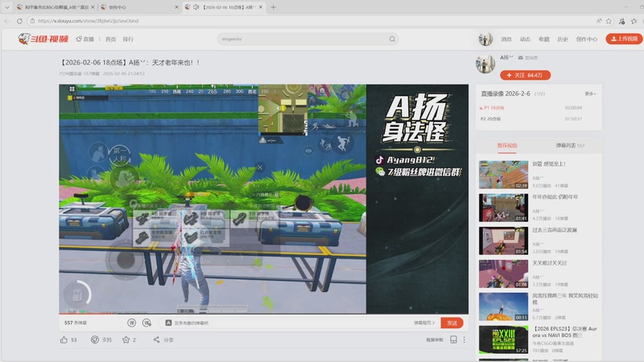Open 动态 feed in header
The height and width of the screenshot is (362, 644).
click(525, 39)
